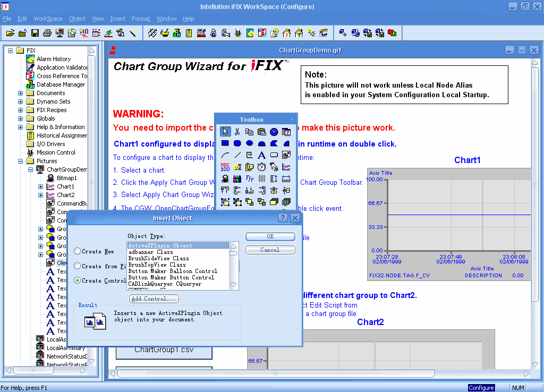This screenshot has height=392, width=544.
Task: Click the Copy icon in Toolbox
Action: point(250,132)
